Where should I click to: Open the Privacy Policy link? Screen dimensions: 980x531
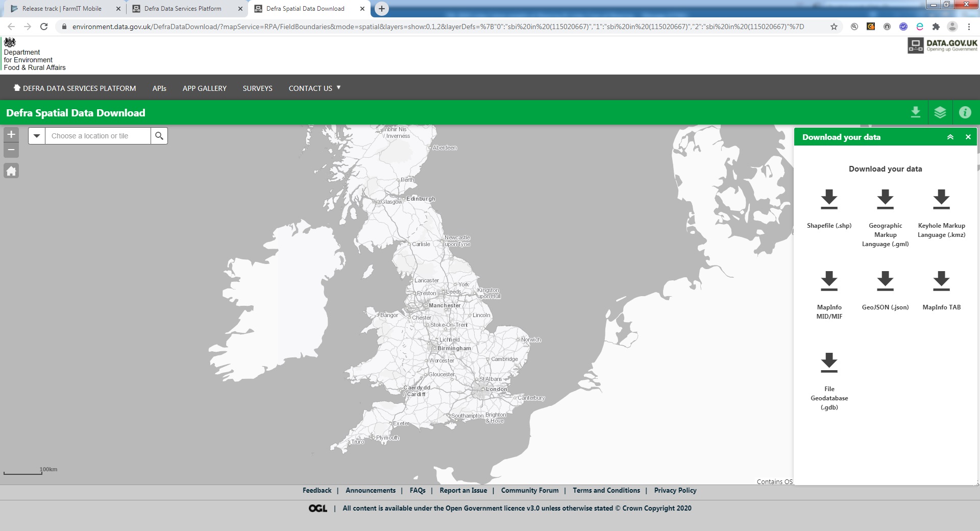tap(675, 490)
